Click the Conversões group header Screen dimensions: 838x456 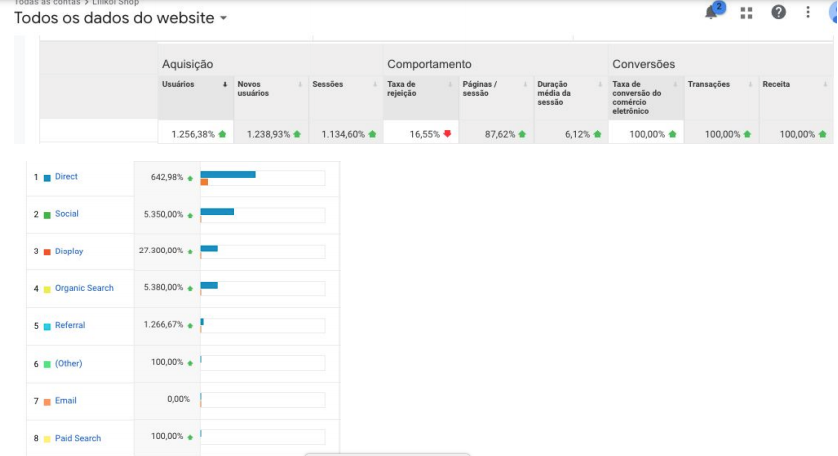tap(643, 64)
